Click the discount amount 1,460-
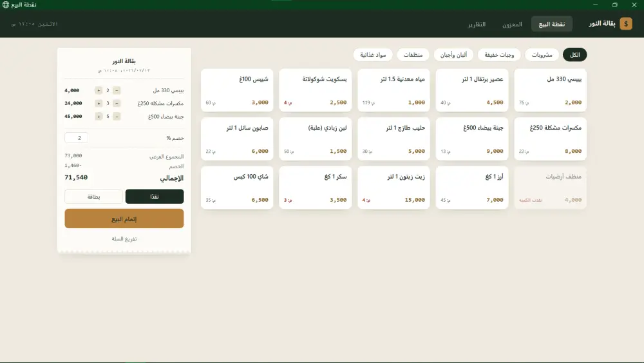 [73, 165]
